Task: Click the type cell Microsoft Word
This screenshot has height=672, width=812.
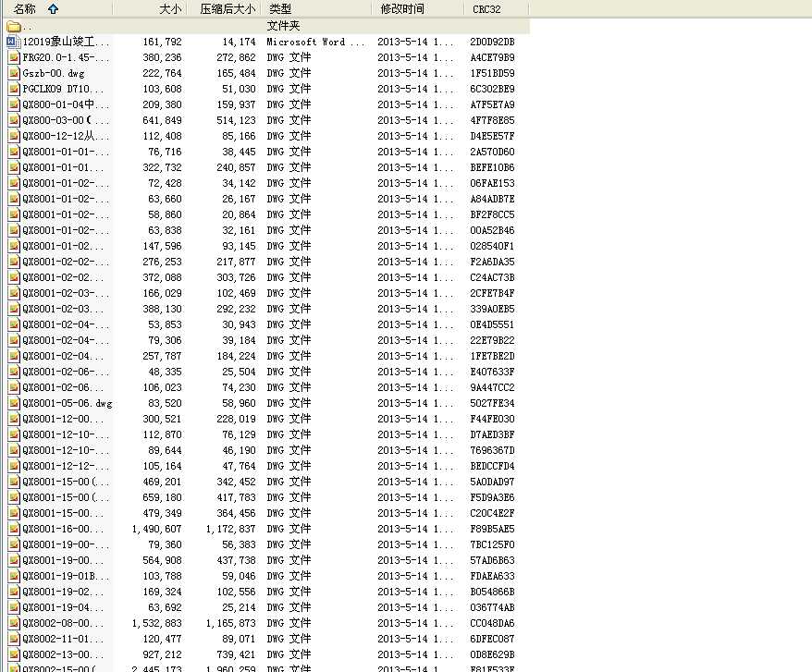Action: 315,42
